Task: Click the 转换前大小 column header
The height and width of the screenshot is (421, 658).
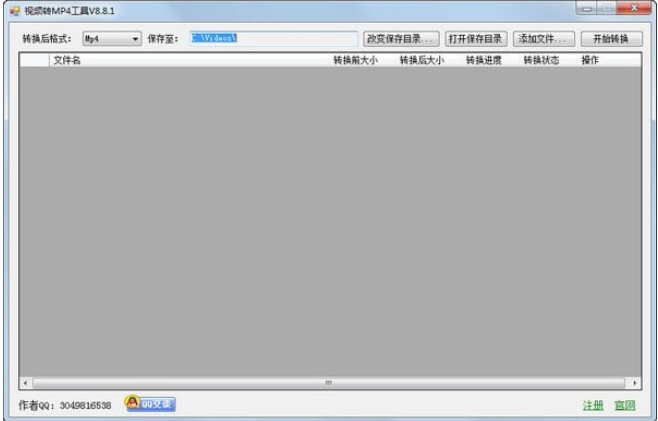Action: [x=355, y=60]
